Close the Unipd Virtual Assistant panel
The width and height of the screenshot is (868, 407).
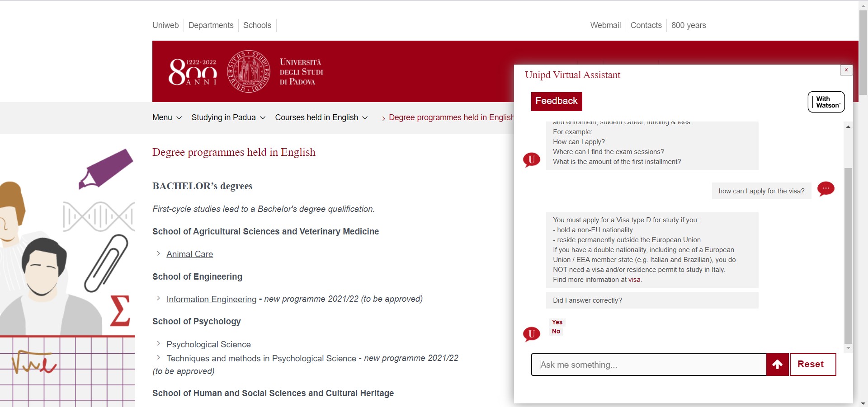846,70
